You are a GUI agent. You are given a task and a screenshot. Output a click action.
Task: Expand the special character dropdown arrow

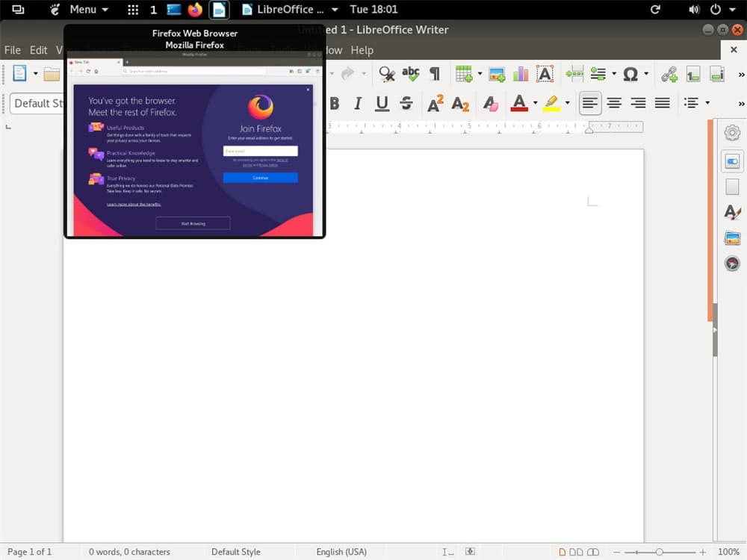point(646,74)
